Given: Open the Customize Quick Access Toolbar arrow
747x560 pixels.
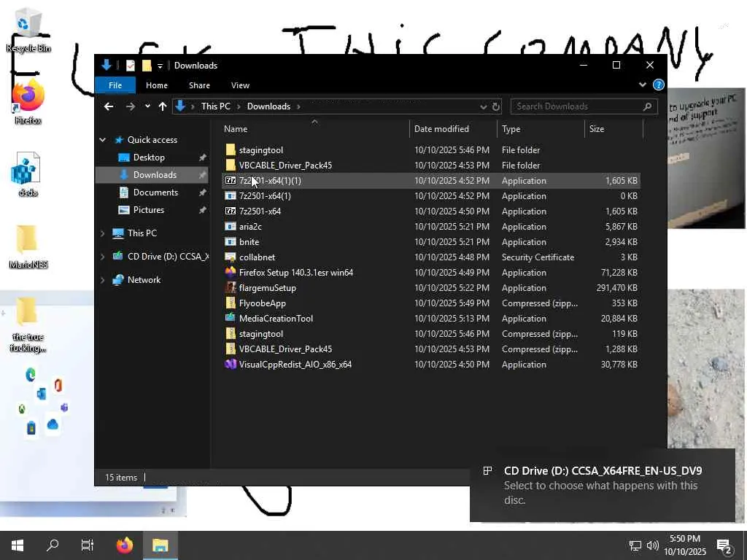Looking at the screenshot, I should (160, 66).
